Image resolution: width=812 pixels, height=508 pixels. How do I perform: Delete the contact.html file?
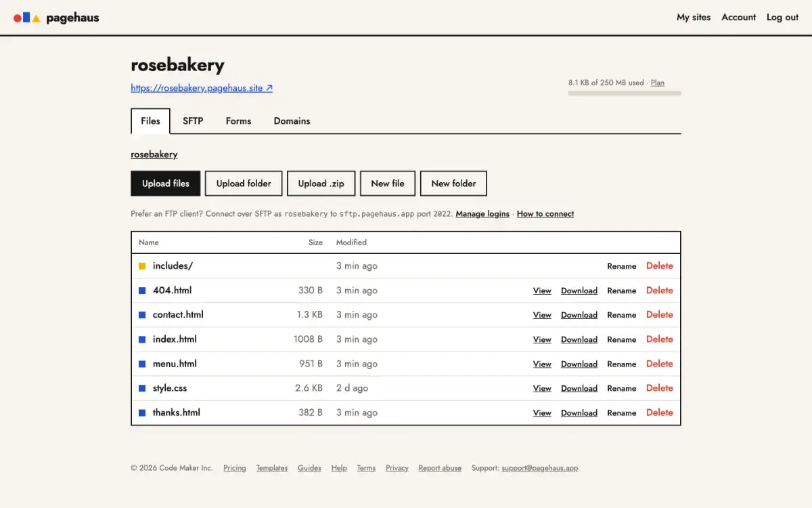pos(660,315)
